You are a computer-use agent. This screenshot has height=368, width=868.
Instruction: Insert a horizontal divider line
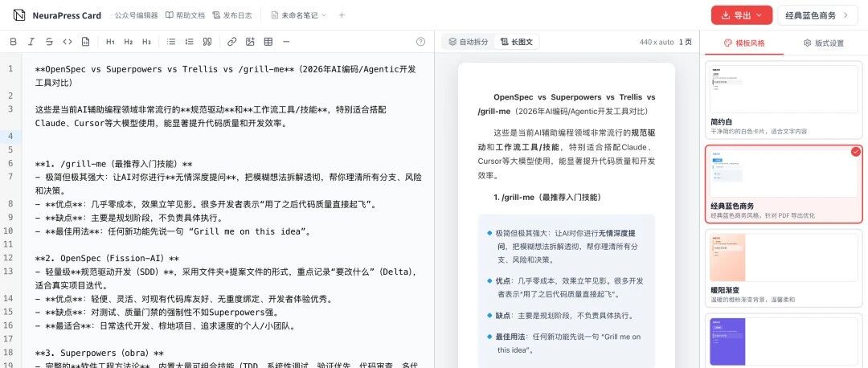pos(286,42)
